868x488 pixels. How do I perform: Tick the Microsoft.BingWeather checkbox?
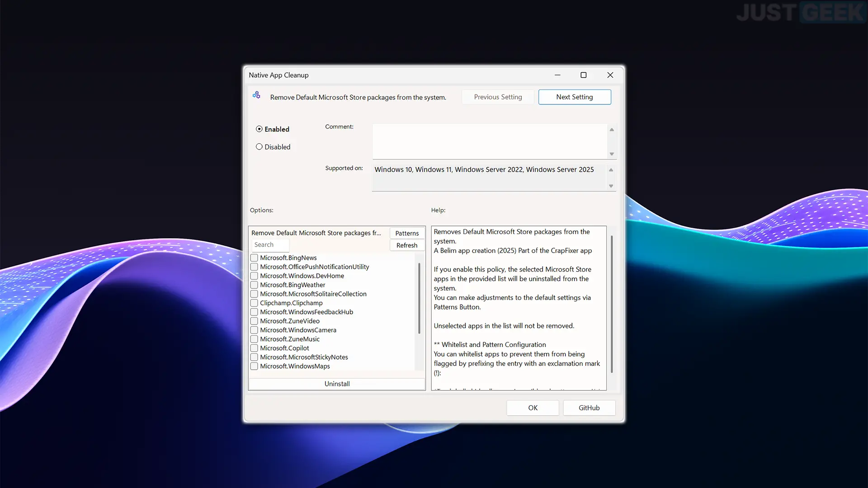click(x=254, y=285)
